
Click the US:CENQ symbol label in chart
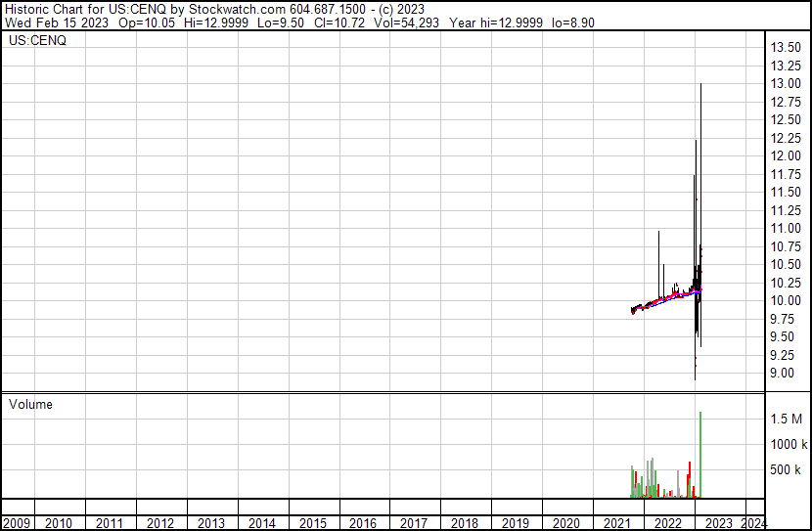(38, 40)
